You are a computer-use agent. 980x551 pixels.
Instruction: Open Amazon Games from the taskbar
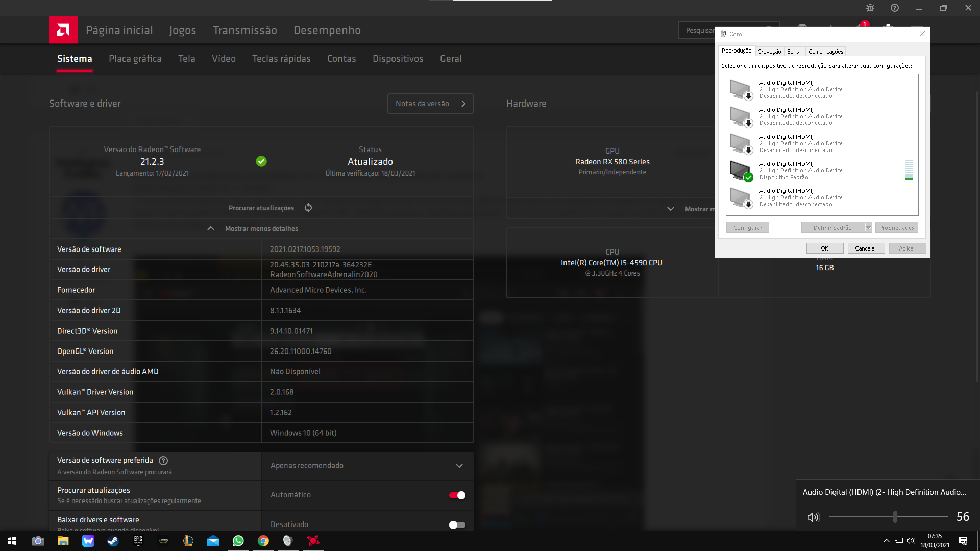(163, 541)
